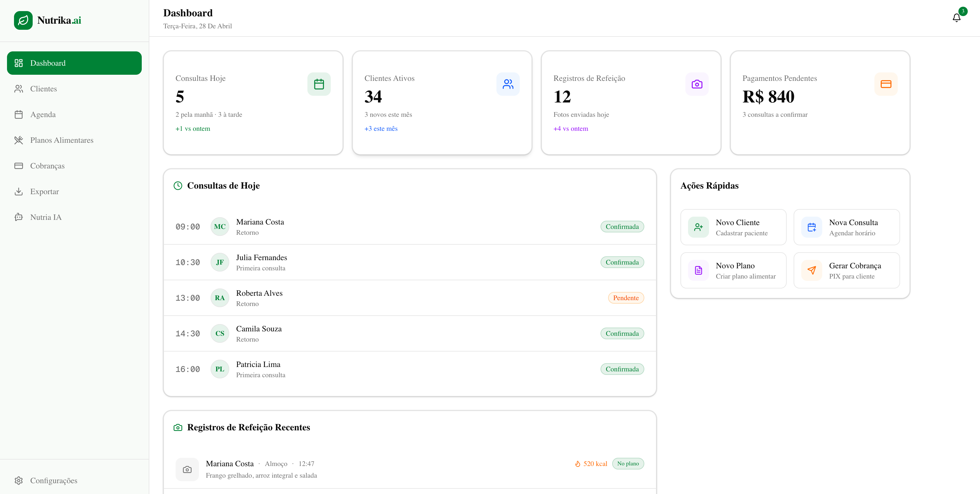980x494 pixels.
Task: Click the Clientes people icon in sidebar
Action: [x=19, y=89]
